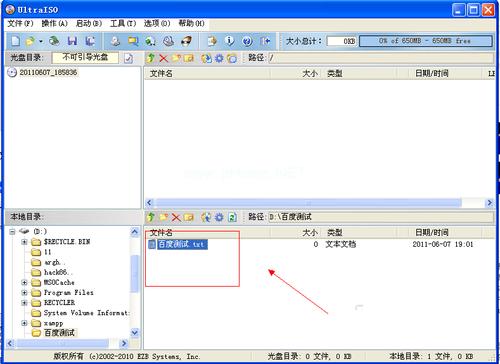This screenshot has height=364, width=500.
Task: Collapse the (D:) drive tree node
Action: point(12,232)
